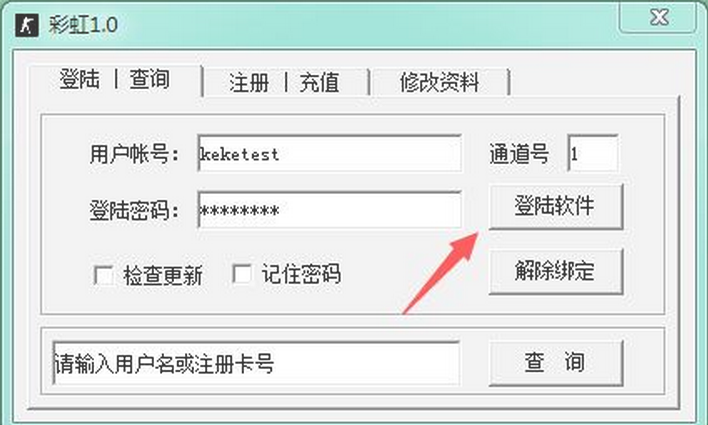
Task: Select the 修改资料 tab
Action: click(439, 83)
